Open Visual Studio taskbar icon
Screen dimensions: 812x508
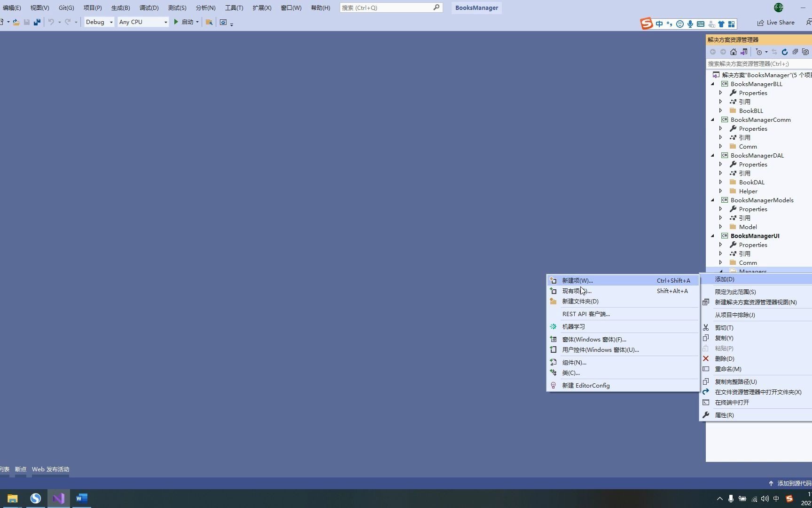coord(58,498)
